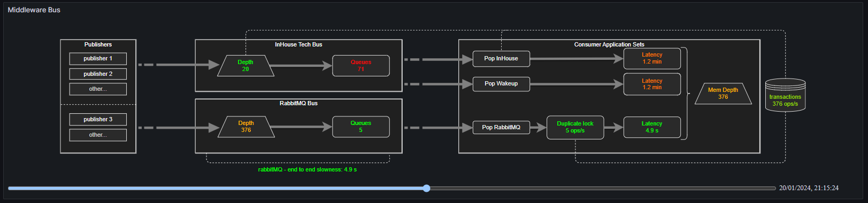
Task: Click the Pop InHouse node
Action: click(501, 59)
